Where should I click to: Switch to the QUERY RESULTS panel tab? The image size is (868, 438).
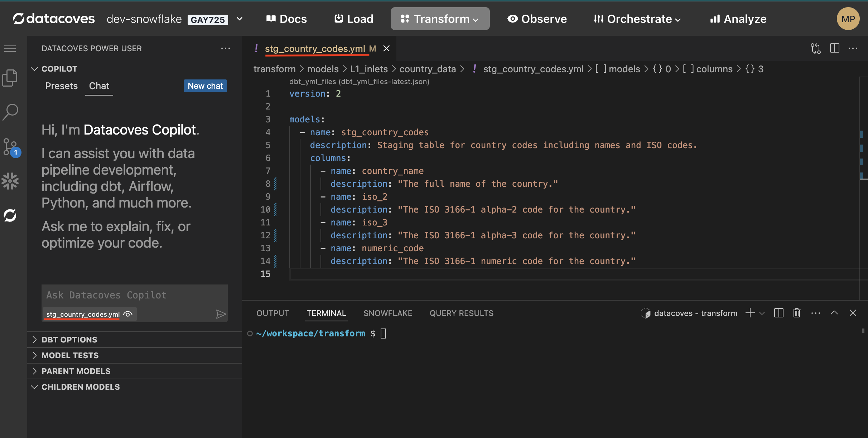point(462,313)
